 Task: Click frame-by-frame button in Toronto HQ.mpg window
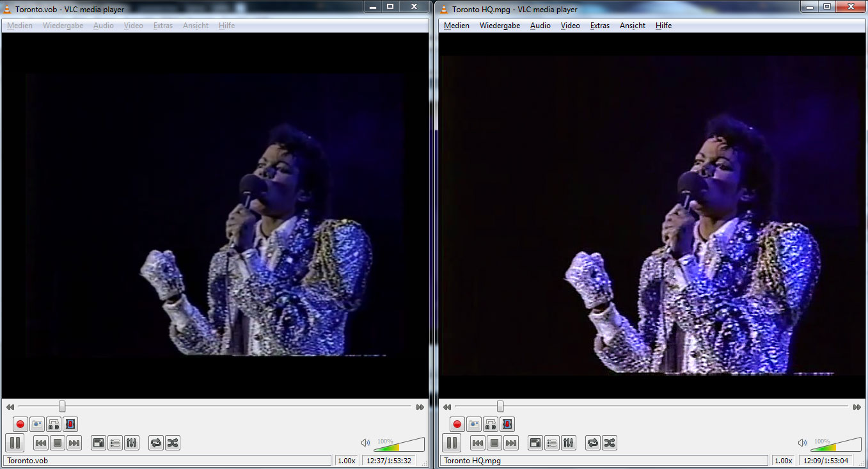pos(507,424)
